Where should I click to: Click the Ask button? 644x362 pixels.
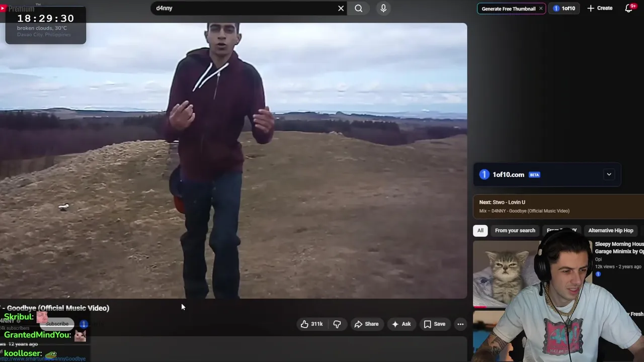(401, 324)
